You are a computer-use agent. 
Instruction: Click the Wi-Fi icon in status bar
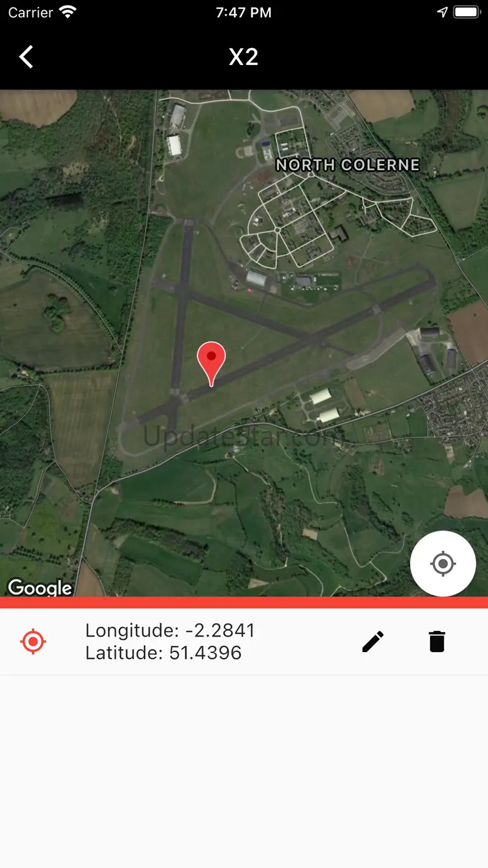[x=67, y=12]
